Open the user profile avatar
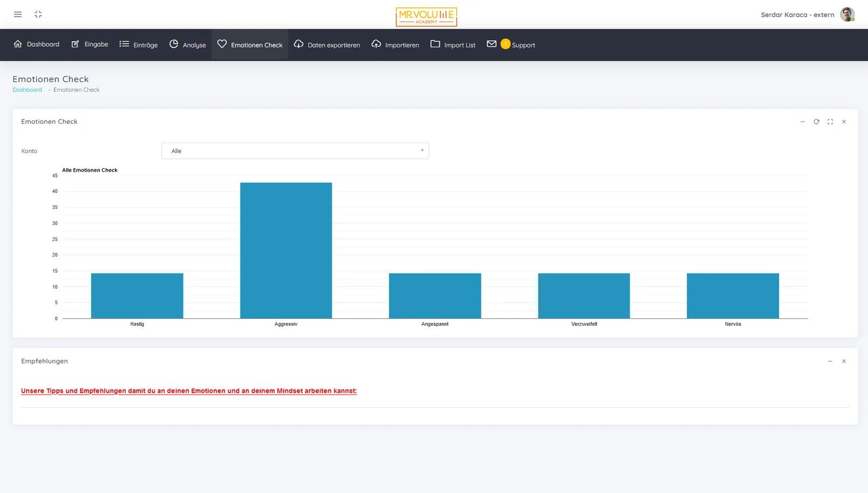Image resolution: width=868 pixels, height=493 pixels. point(847,15)
